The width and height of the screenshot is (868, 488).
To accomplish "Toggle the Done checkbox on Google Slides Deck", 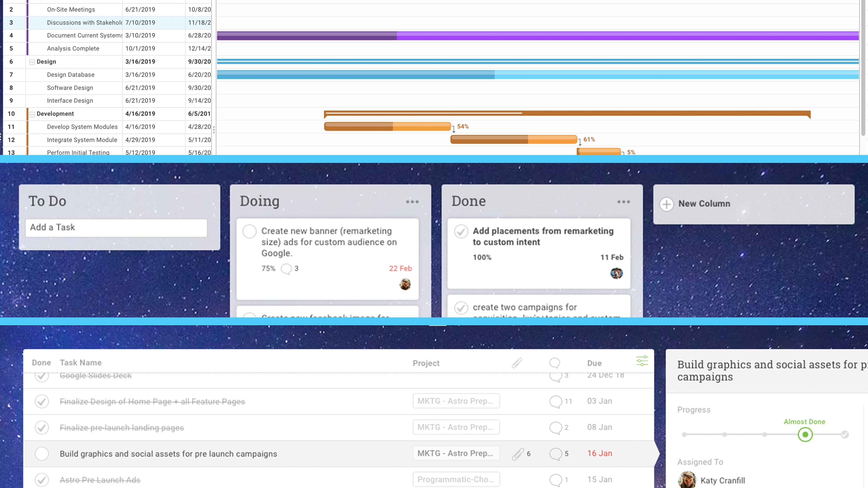I will pyautogui.click(x=41, y=375).
